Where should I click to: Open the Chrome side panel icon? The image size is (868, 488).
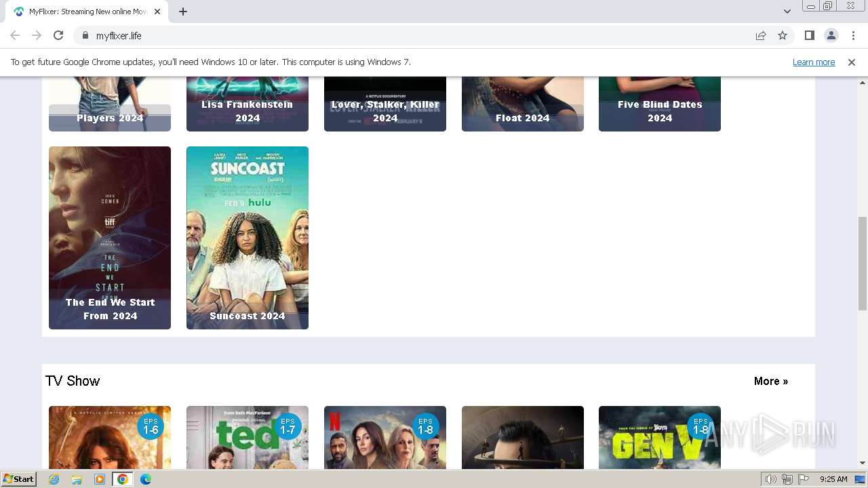click(809, 35)
